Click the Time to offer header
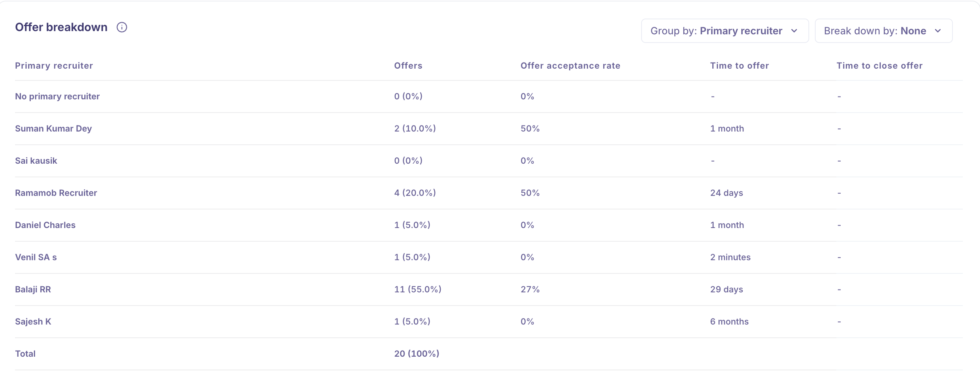 [739, 66]
